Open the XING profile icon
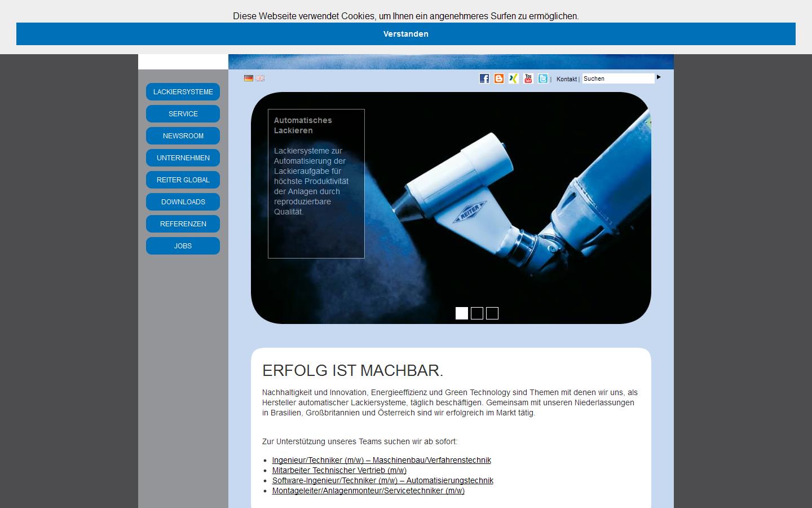This screenshot has width=812, height=508. [513, 78]
